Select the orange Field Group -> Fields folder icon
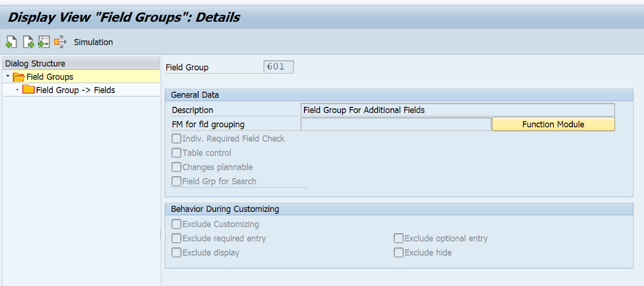Screen dimensions: 644x286 pyautogui.click(x=28, y=89)
